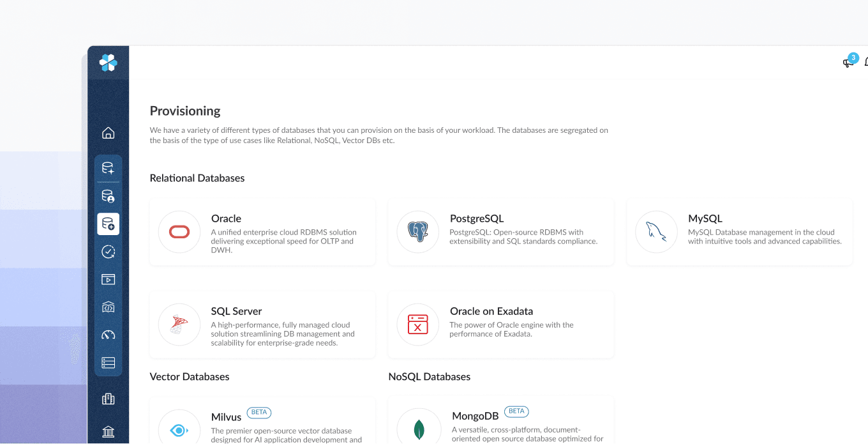The image size is (868, 444).
Task: Choose the SQL Server card title
Action: pyautogui.click(x=236, y=311)
